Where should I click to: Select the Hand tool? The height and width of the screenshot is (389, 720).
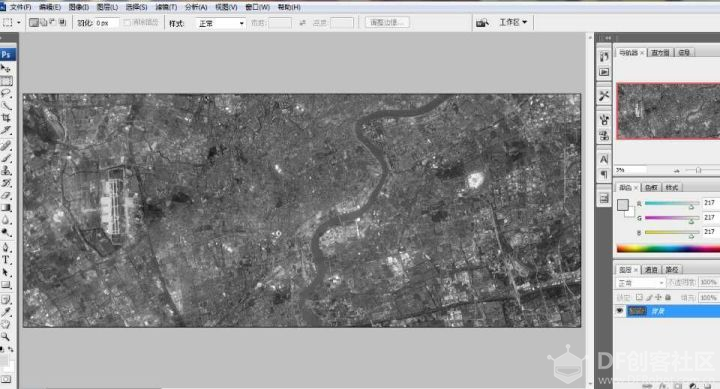click(6, 325)
